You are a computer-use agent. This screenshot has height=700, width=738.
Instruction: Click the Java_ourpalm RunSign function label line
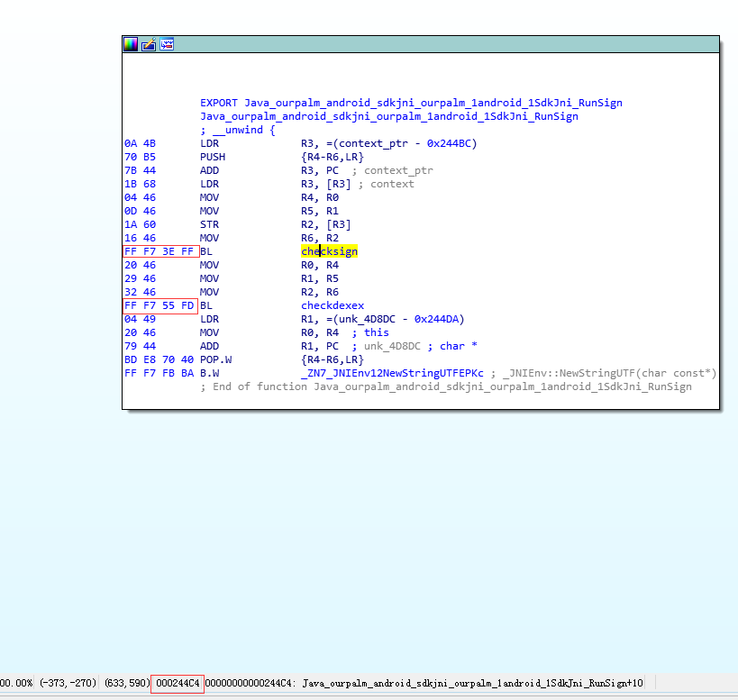click(x=388, y=116)
